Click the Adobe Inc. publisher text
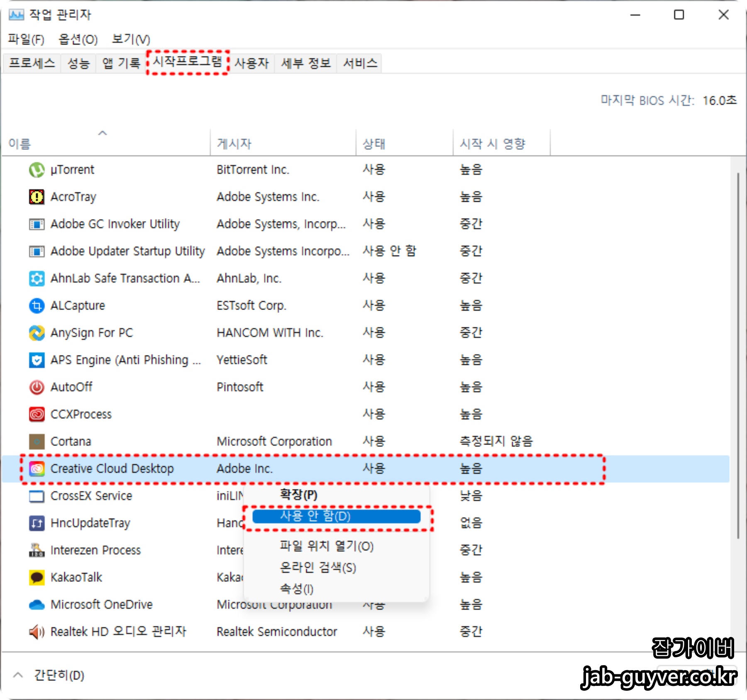Image resolution: width=747 pixels, height=700 pixels. tap(244, 469)
